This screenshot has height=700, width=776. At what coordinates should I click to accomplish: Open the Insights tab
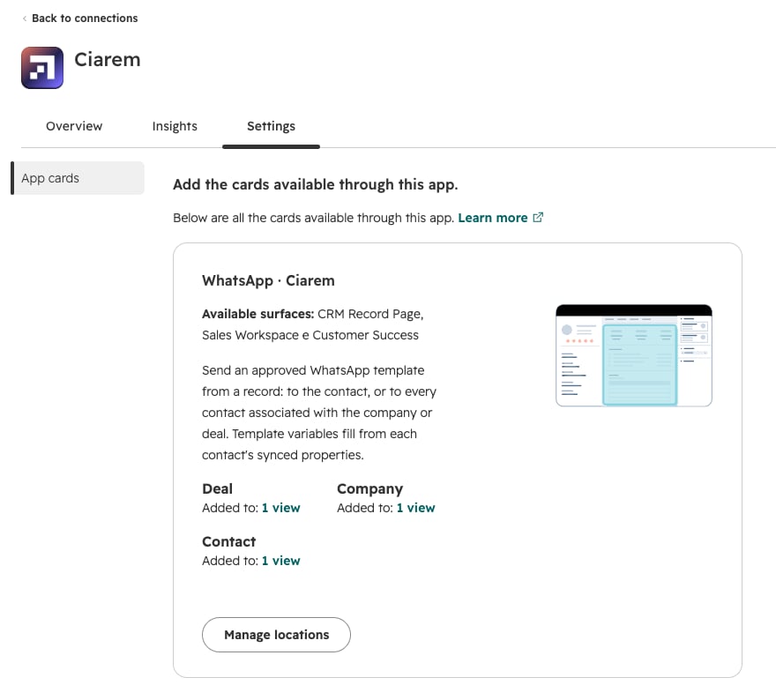(x=175, y=126)
